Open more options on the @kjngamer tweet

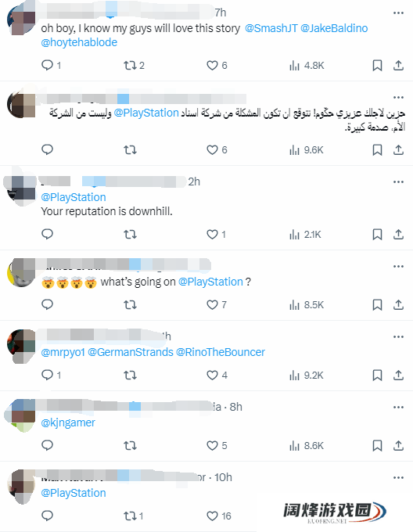398,407
